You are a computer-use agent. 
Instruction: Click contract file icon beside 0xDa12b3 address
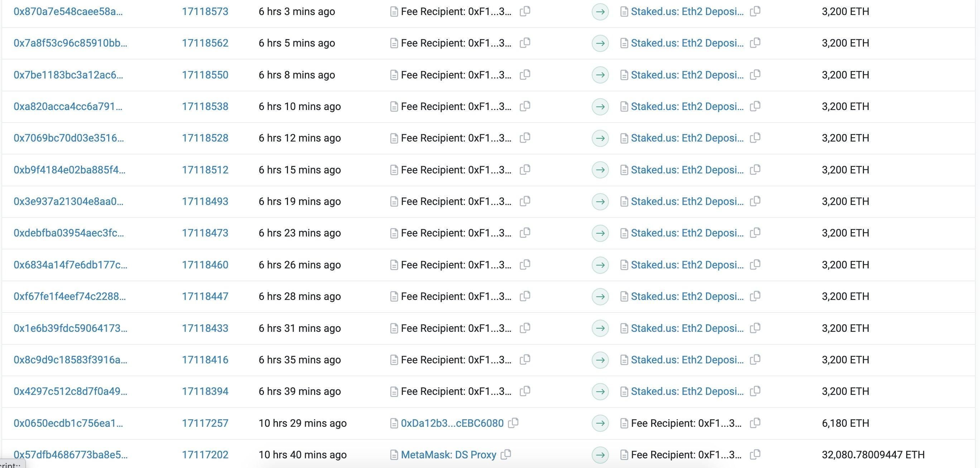tap(394, 424)
